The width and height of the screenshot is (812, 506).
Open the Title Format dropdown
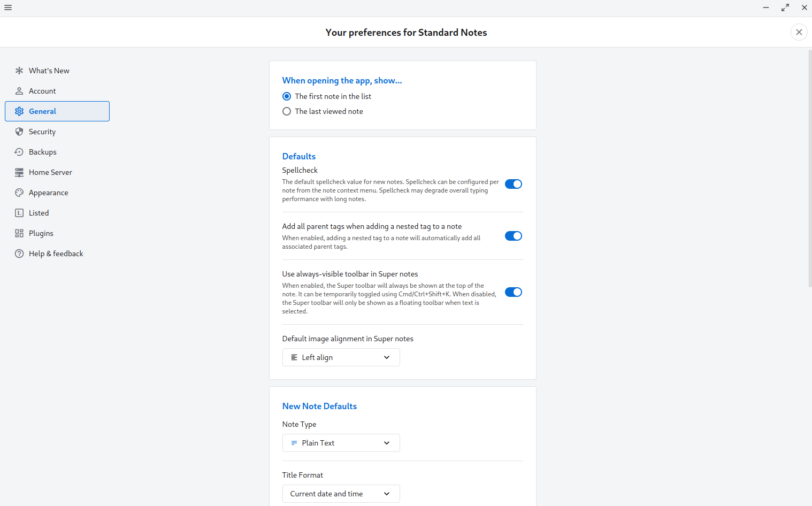[341, 494]
